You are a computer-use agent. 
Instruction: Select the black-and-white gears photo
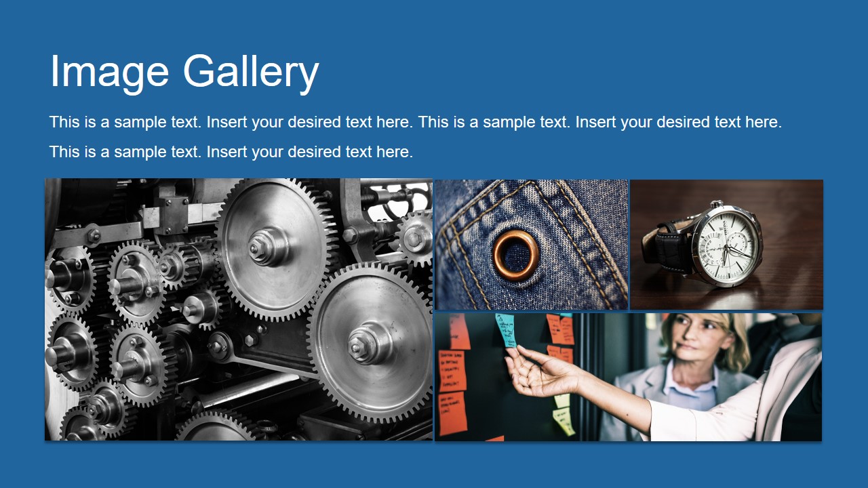pos(239,310)
